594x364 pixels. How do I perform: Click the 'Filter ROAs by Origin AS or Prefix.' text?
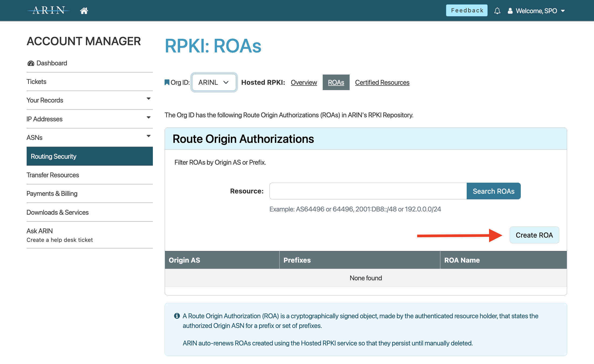[220, 162]
